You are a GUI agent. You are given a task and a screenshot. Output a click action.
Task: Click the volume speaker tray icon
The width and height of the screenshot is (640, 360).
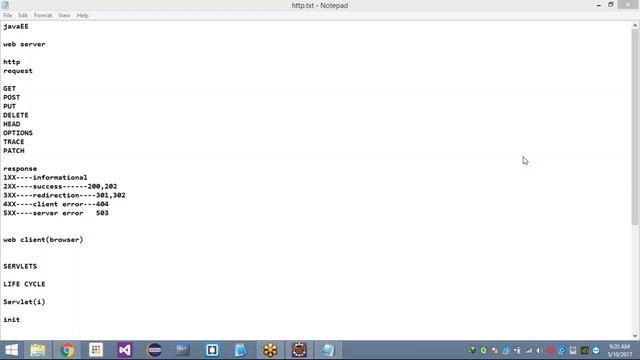pyautogui.click(x=539, y=351)
